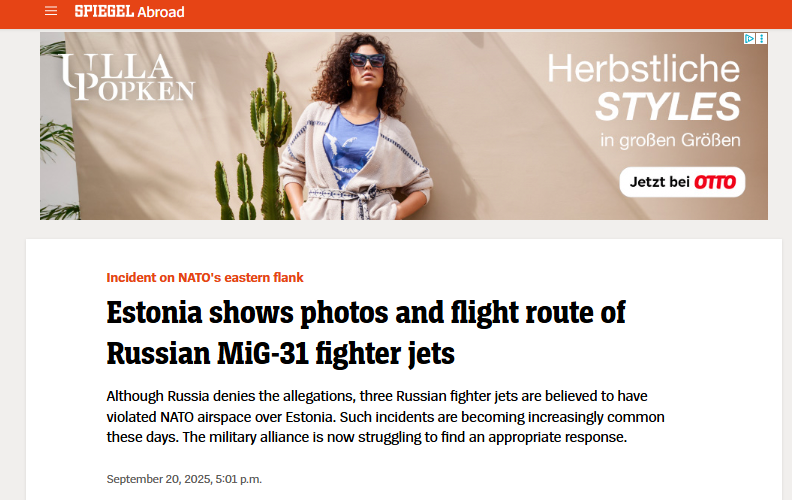Click the 'Estonia shows photos' article headline
This screenshot has height=500, width=792.
click(366, 332)
